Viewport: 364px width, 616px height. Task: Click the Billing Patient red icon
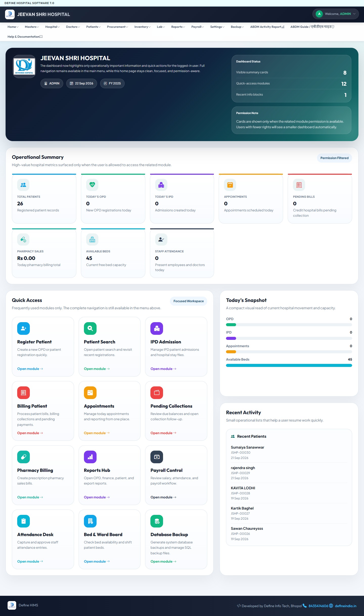coord(24,393)
